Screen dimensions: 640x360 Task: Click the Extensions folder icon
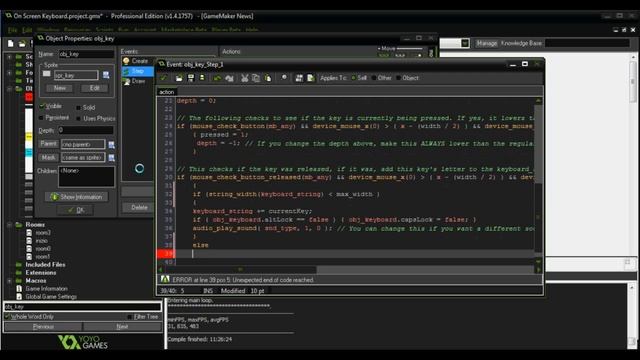(19, 273)
